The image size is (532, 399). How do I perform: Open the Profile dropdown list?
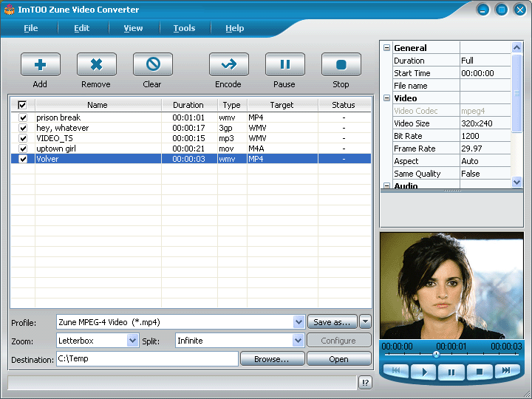299,322
